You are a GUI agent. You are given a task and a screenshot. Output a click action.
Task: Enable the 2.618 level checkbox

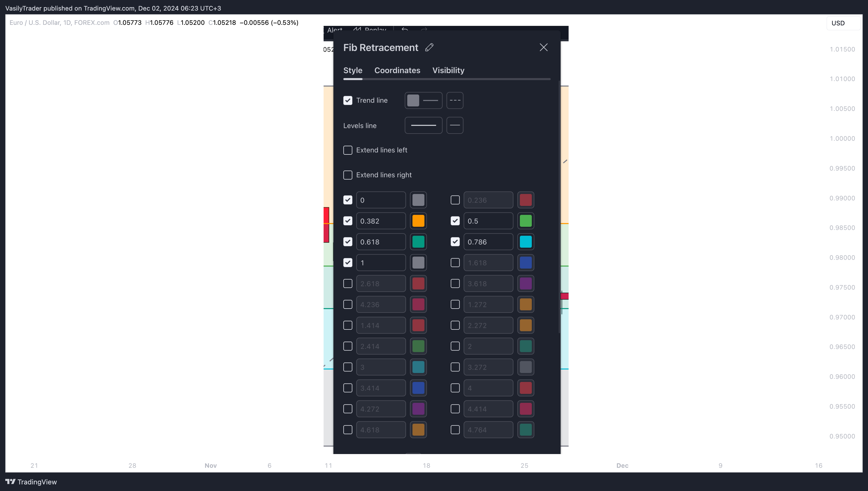(x=347, y=284)
